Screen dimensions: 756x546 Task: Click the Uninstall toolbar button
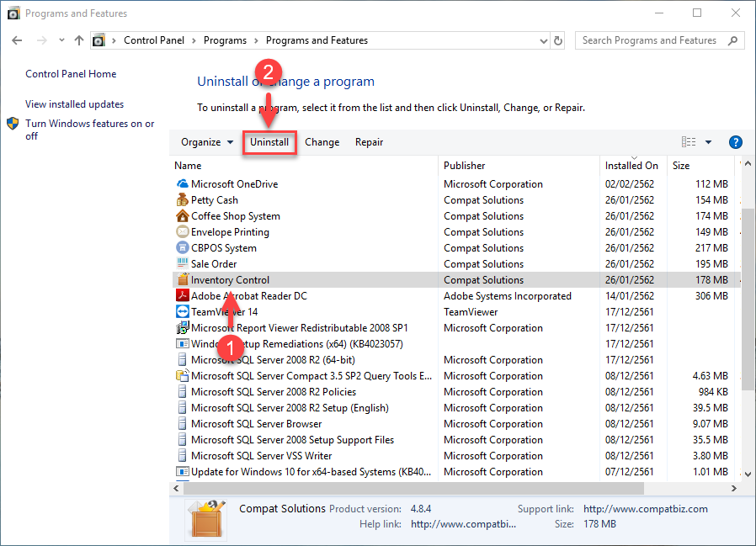(x=269, y=142)
